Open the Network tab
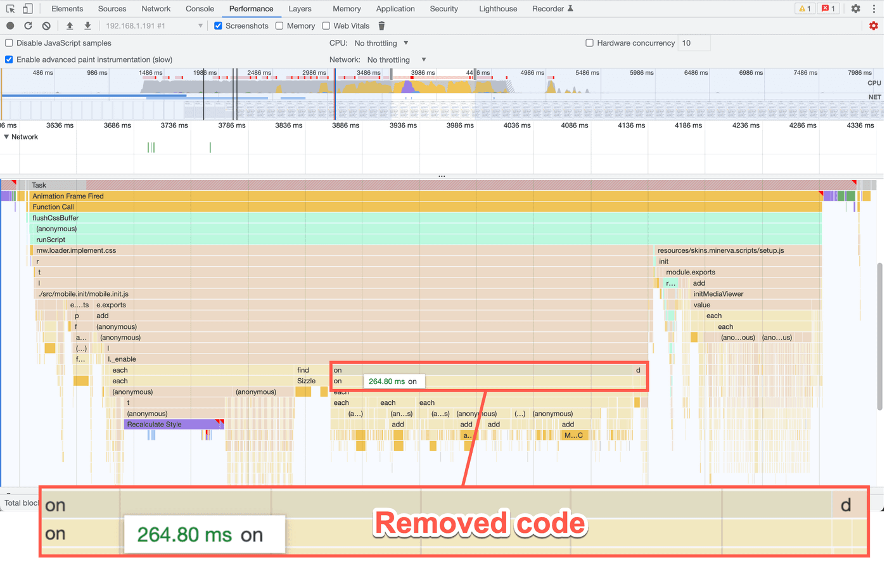The width and height of the screenshot is (887, 588). pyautogui.click(x=156, y=9)
